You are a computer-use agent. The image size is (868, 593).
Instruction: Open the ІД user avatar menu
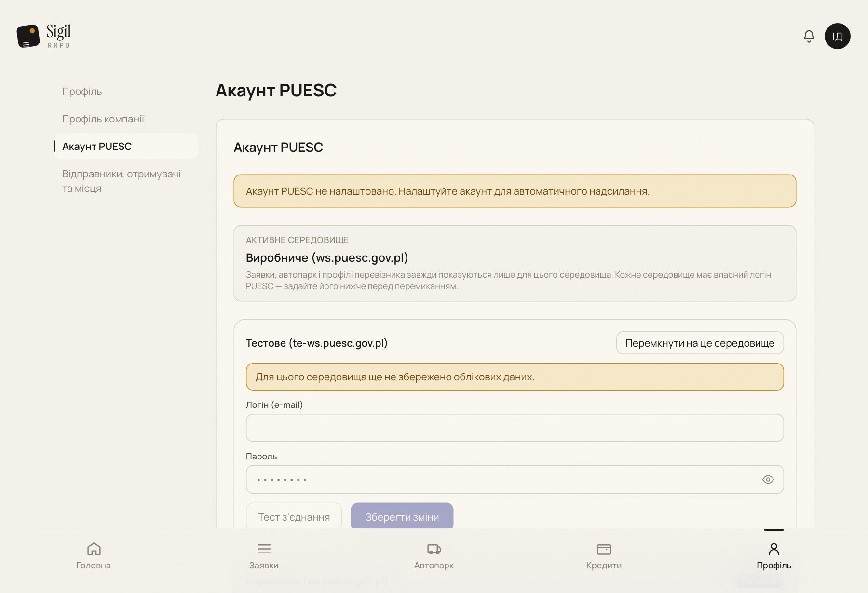point(837,36)
